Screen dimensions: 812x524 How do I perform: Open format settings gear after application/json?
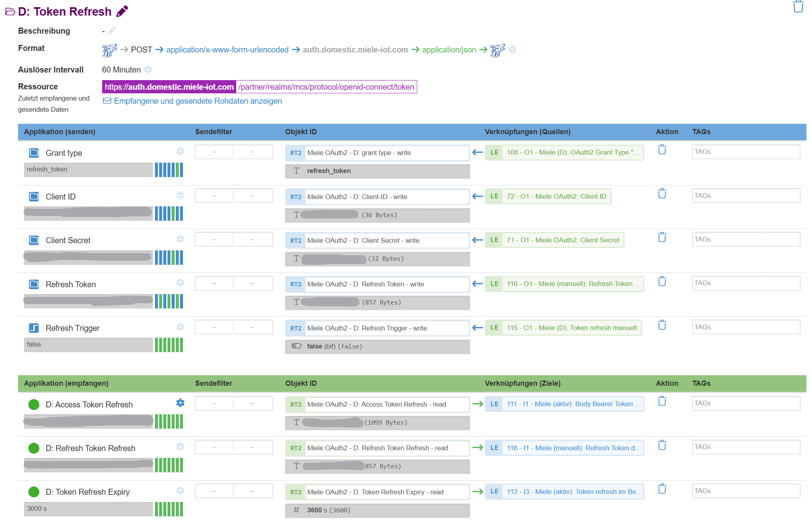pos(512,50)
